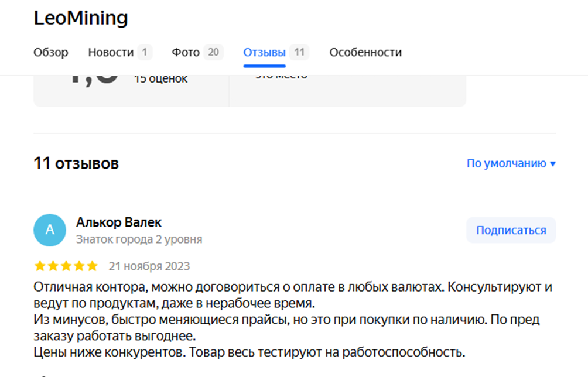Image resolution: width=588 pixels, height=377 pixels.
Task: Click the five-star rating of the review
Action: tap(66, 266)
